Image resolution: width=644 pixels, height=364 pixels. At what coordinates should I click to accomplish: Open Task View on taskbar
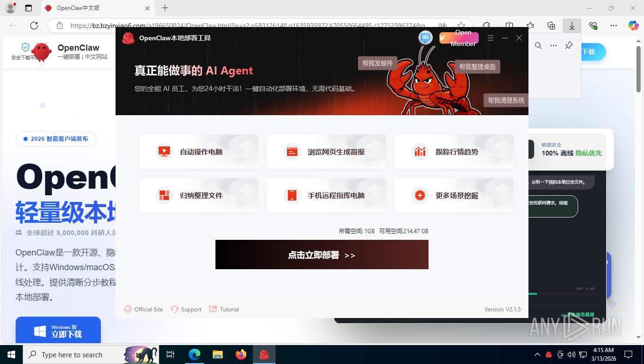(170, 355)
